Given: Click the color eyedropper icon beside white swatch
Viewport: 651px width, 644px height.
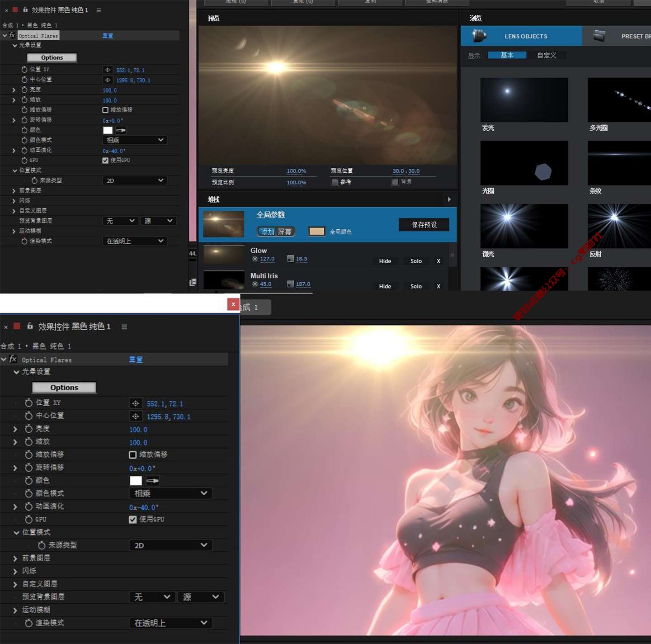Looking at the screenshot, I should [x=152, y=481].
